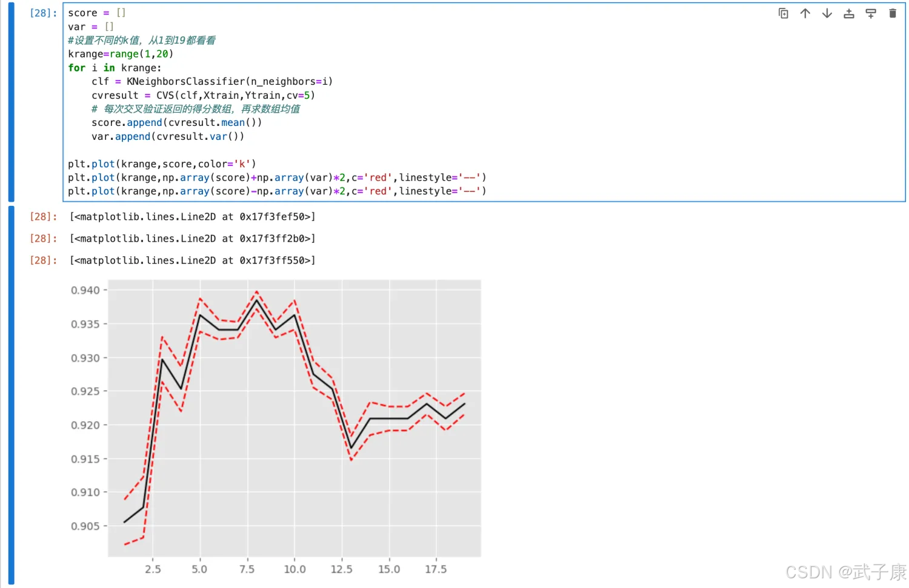Click the comment about 交叉验证 scores
This screenshot has height=588, width=909.
pos(196,109)
